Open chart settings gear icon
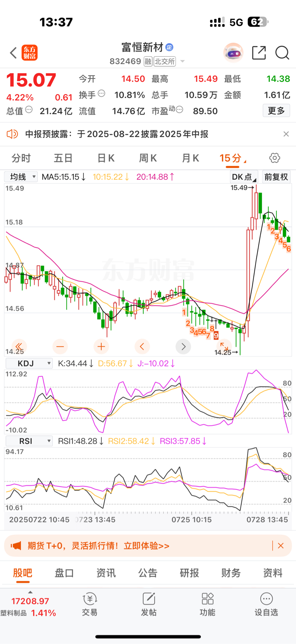This screenshot has width=296, height=644. 274,158
